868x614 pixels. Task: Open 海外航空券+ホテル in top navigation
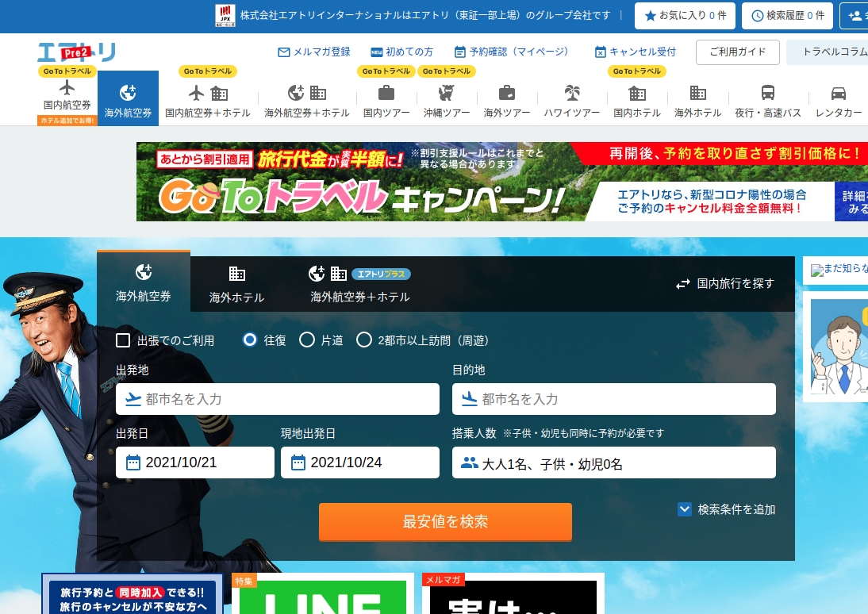coord(307,100)
